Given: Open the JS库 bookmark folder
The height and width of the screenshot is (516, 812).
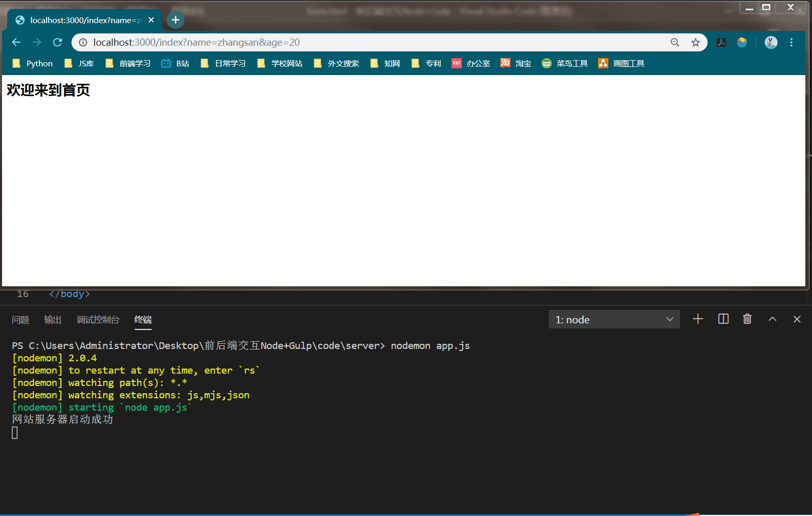Looking at the screenshot, I should 79,63.
